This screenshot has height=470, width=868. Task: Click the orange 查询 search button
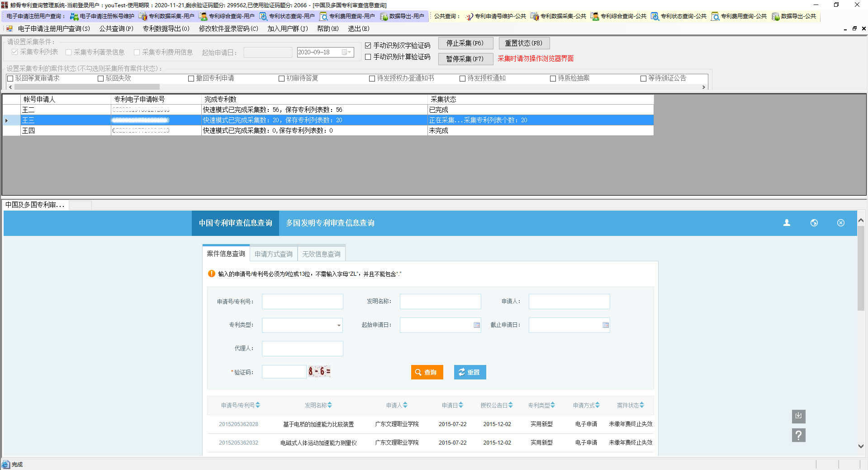(x=427, y=372)
